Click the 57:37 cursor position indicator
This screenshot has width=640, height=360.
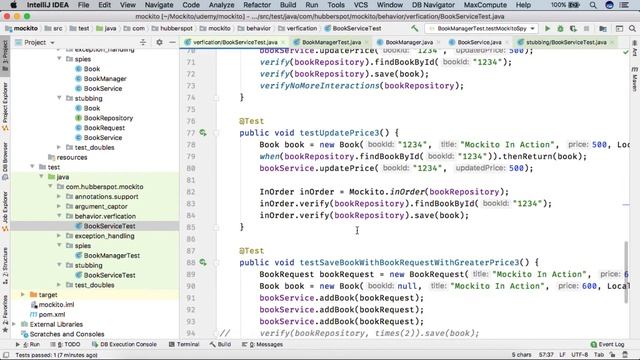pos(546,355)
